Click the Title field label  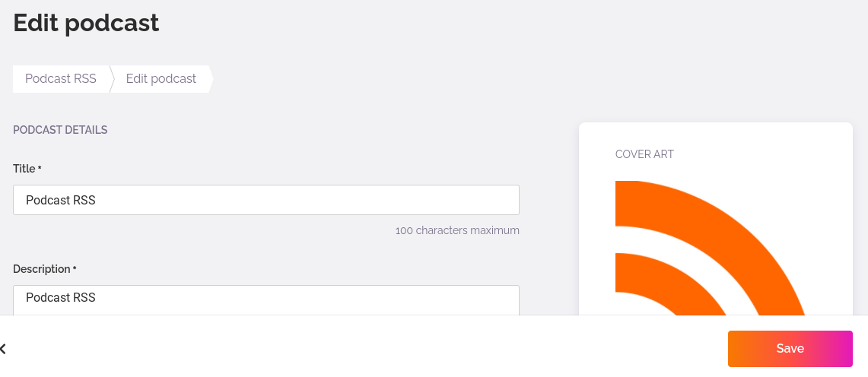tap(24, 169)
